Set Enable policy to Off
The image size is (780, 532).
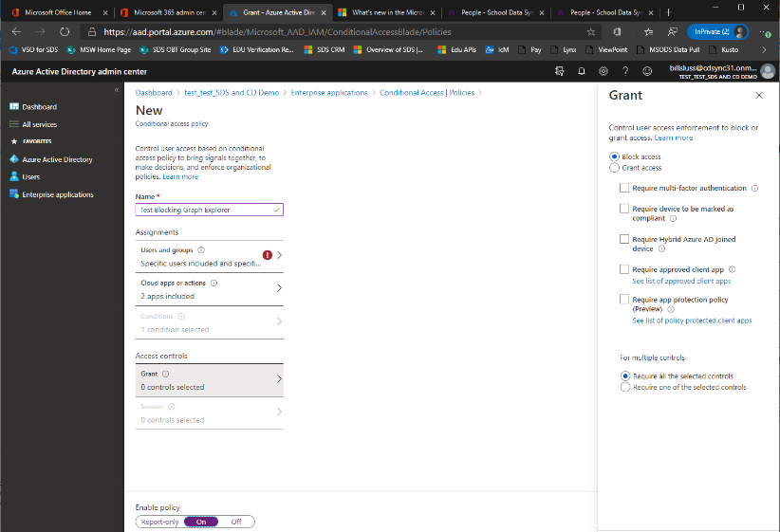coord(236,522)
